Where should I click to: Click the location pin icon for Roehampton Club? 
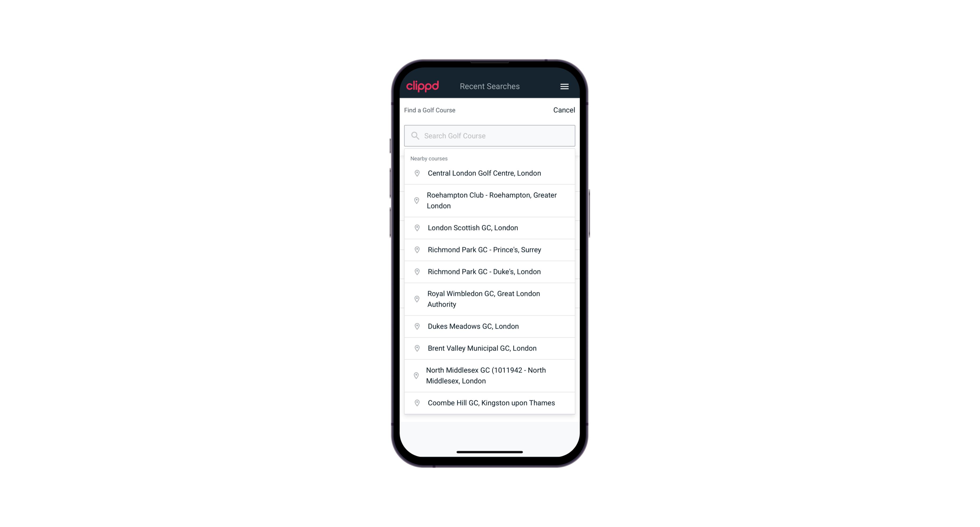pyautogui.click(x=416, y=201)
